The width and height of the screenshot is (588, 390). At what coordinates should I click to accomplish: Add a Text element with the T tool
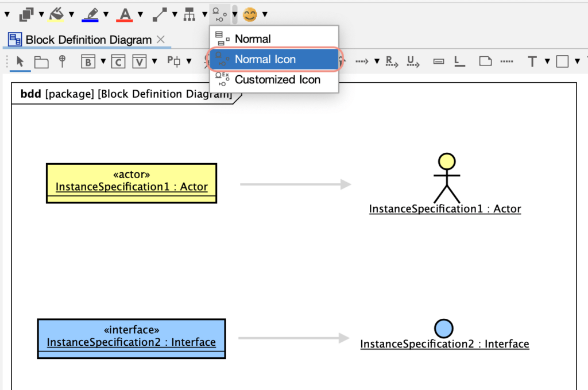click(x=531, y=61)
